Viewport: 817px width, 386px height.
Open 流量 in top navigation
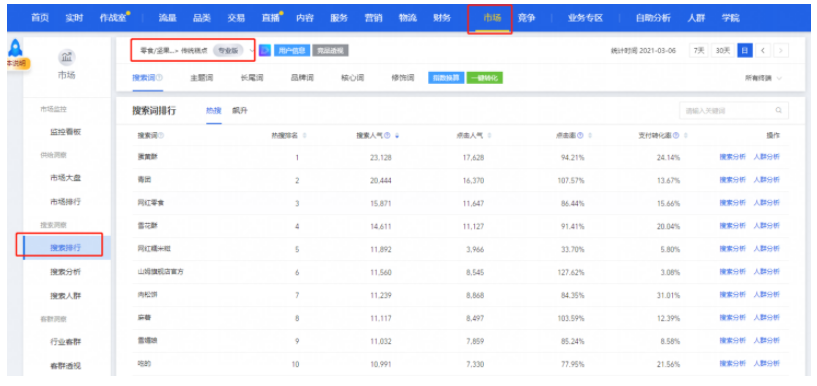point(167,18)
